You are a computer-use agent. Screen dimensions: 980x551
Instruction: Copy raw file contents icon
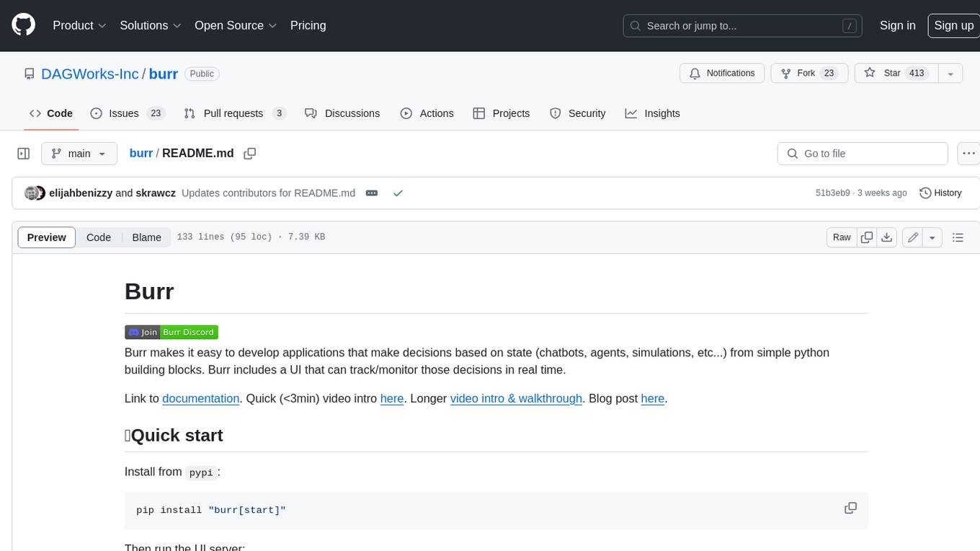coord(867,237)
